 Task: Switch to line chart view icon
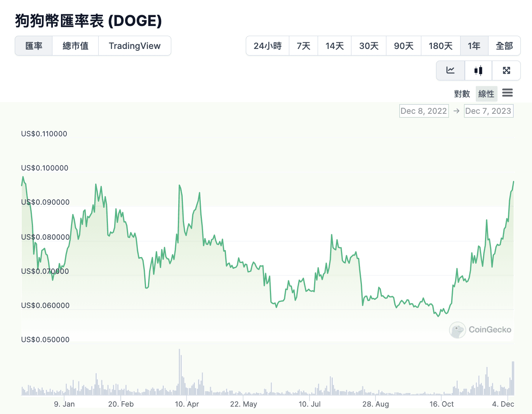450,70
